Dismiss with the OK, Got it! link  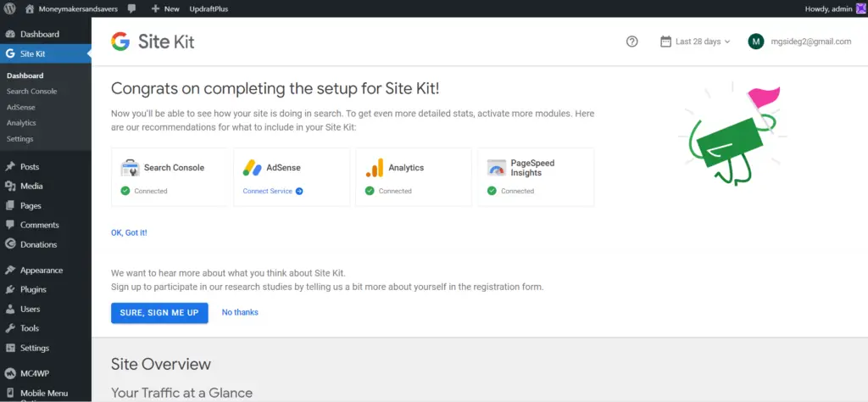click(129, 233)
